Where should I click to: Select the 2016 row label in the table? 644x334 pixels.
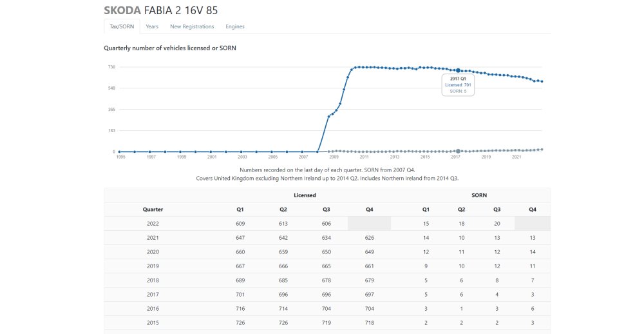click(x=153, y=309)
